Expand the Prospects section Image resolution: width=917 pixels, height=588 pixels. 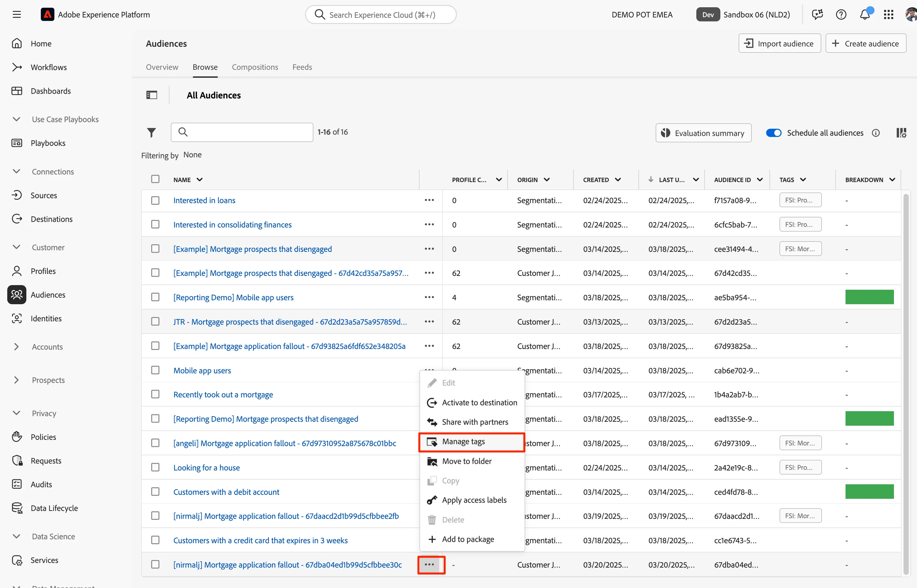point(16,380)
